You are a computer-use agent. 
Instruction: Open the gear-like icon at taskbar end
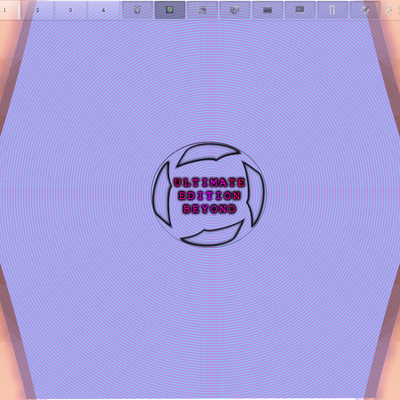pyautogui.click(x=365, y=10)
